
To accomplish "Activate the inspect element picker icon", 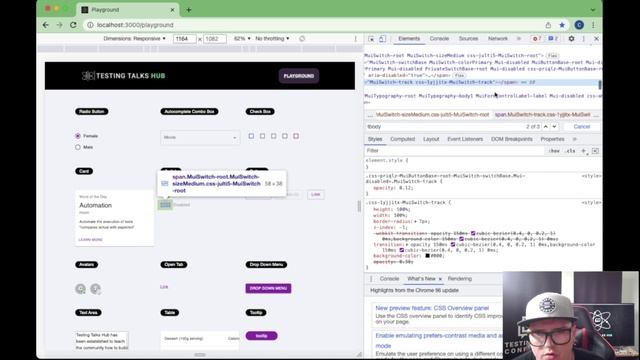I will click(371, 39).
